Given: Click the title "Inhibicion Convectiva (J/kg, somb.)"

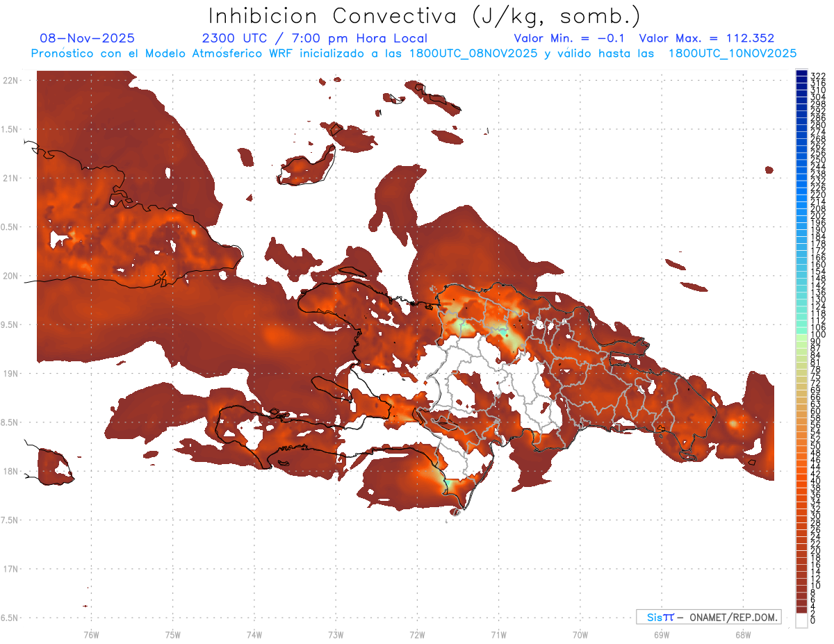Looking at the screenshot, I should click(x=425, y=16).
